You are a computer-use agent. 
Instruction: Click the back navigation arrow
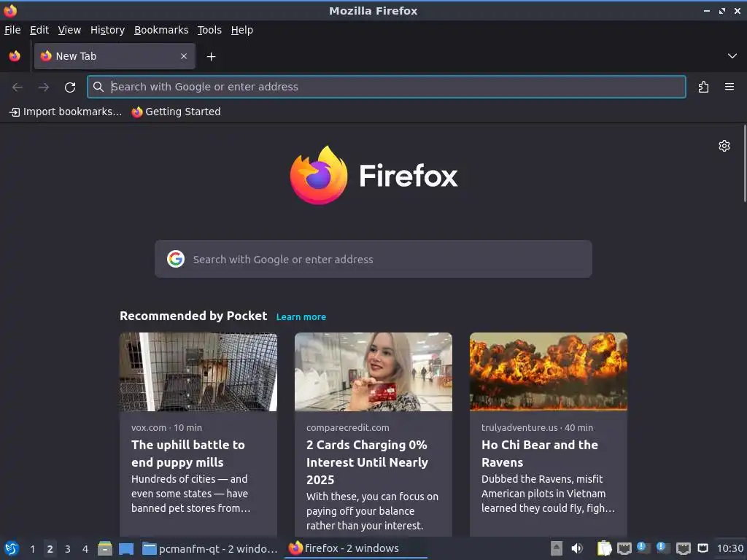tap(18, 87)
